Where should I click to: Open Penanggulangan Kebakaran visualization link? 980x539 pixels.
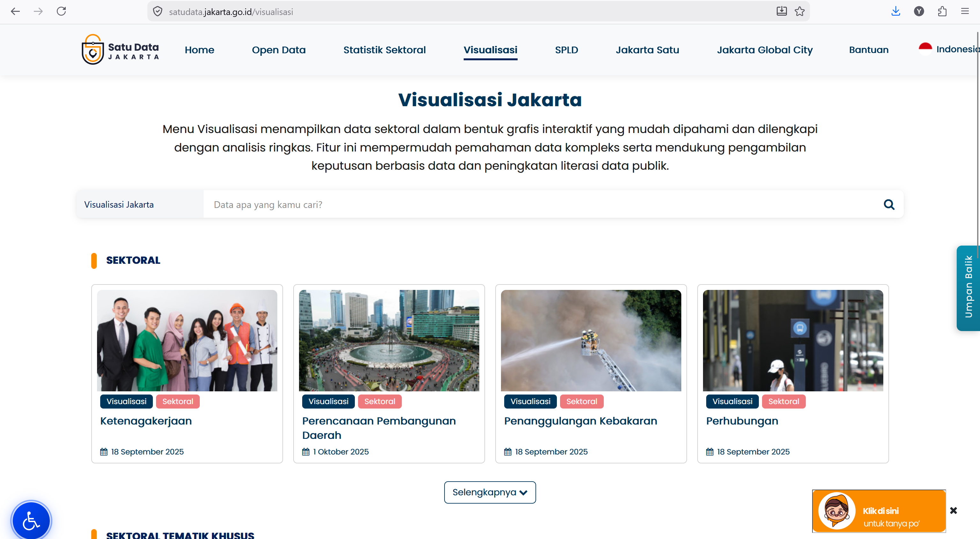580,421
